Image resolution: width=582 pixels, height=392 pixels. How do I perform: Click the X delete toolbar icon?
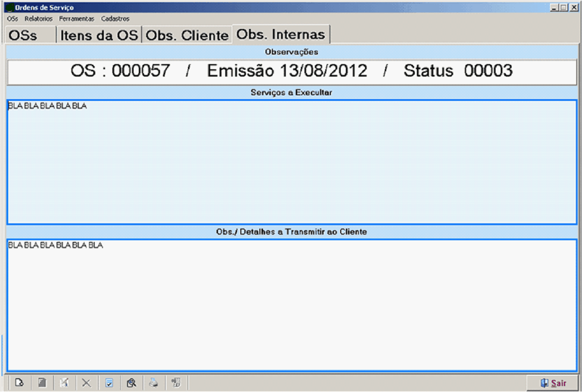86,383
